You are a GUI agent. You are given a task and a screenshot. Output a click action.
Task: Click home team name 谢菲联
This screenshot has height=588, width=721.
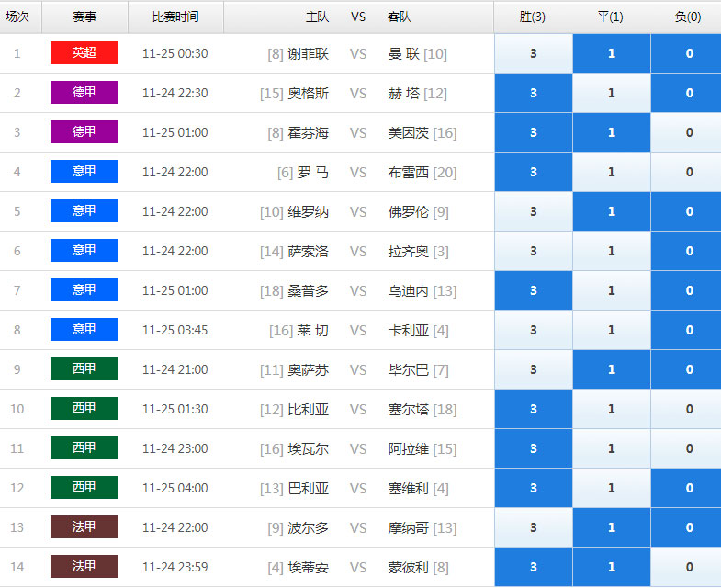[308, 54]
